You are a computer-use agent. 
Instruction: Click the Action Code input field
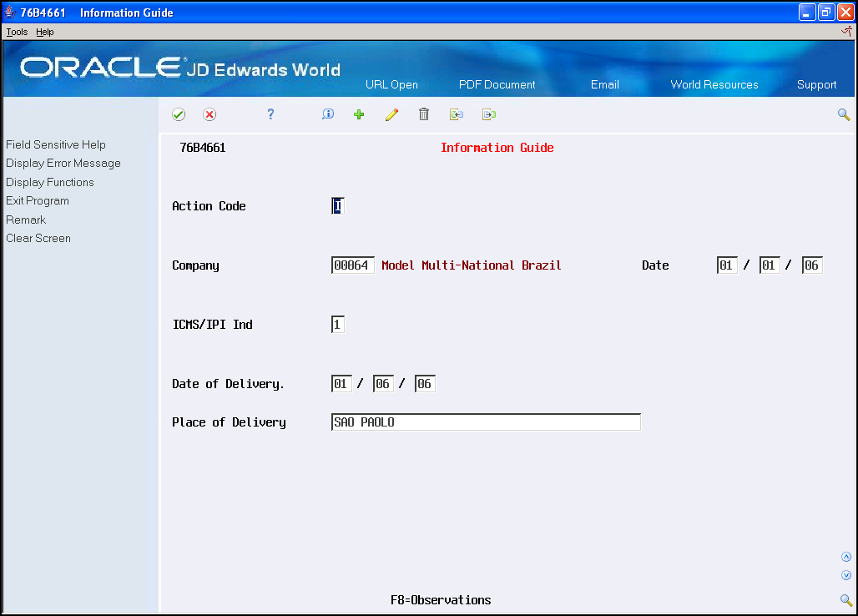(x=338, y=205)
